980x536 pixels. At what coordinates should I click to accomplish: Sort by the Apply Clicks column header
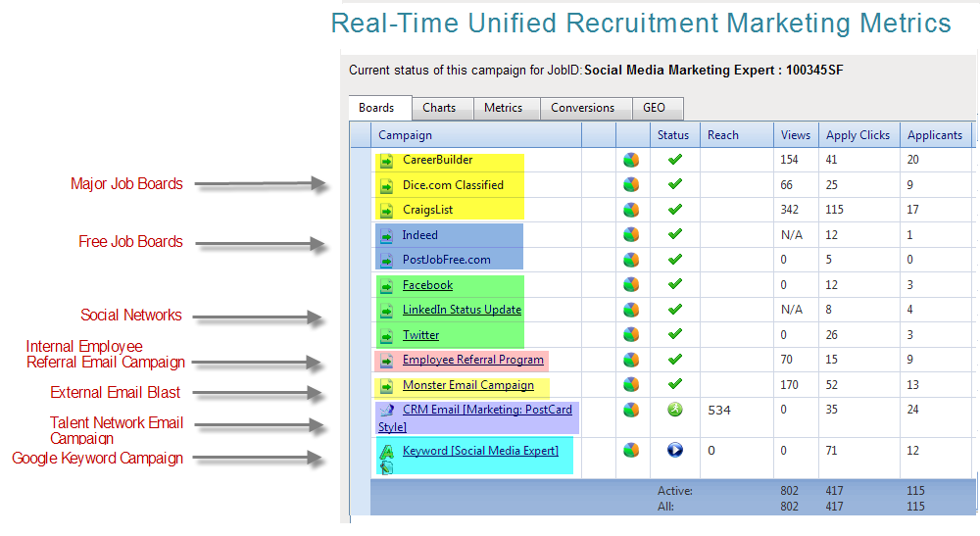[857, 135]
